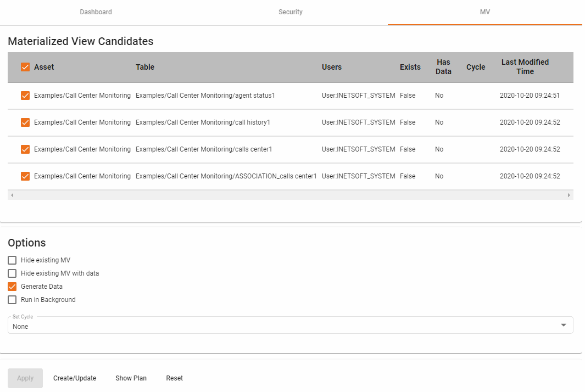This screenshot has height=392, width=585.
Task: Enable Run in Background
Action: [x=12, y=299]
